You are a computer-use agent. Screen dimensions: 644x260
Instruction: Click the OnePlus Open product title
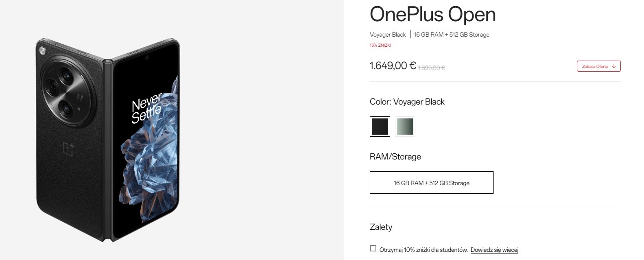[432, 14]
